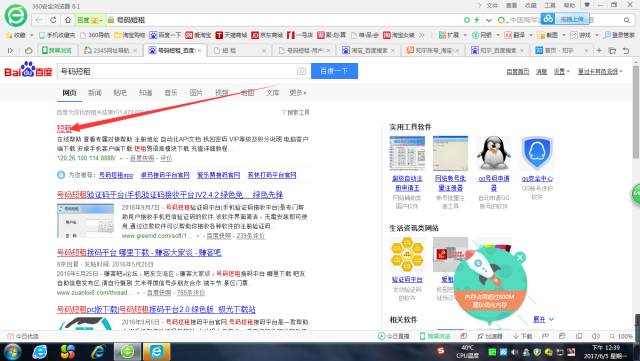Open the colorful pinwheel taskbar app

(x=67, y=352)
